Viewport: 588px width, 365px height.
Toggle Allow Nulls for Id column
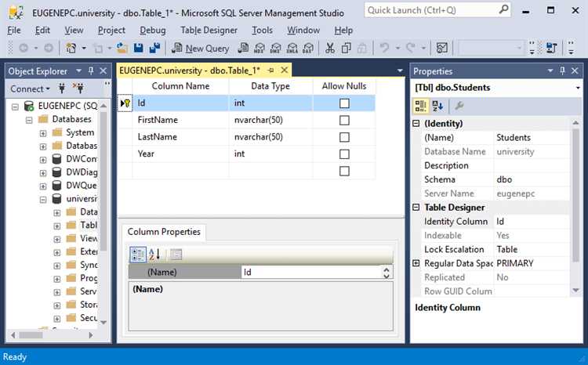(344, 103)
